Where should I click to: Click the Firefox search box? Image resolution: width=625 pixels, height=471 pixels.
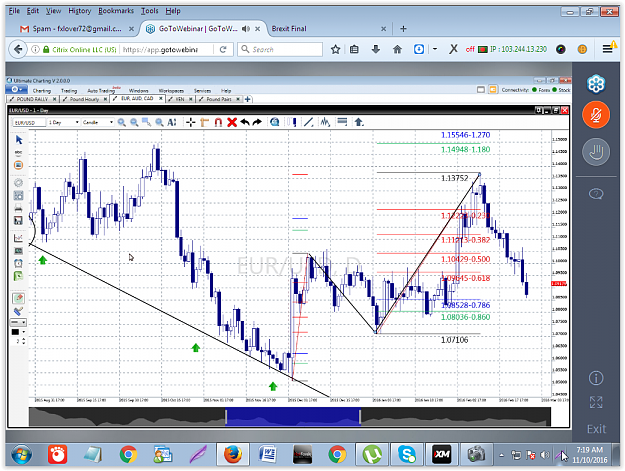[x=280, y=49]
